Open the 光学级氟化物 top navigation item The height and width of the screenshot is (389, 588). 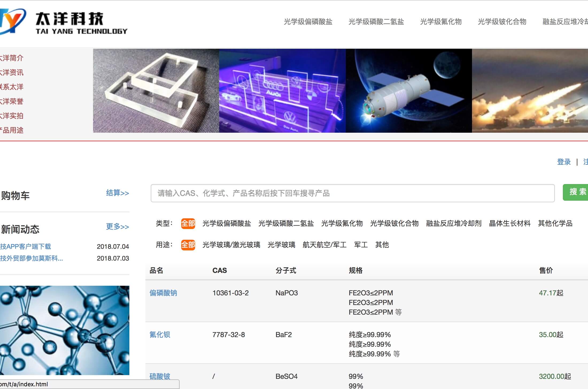[x=441, y=22]
